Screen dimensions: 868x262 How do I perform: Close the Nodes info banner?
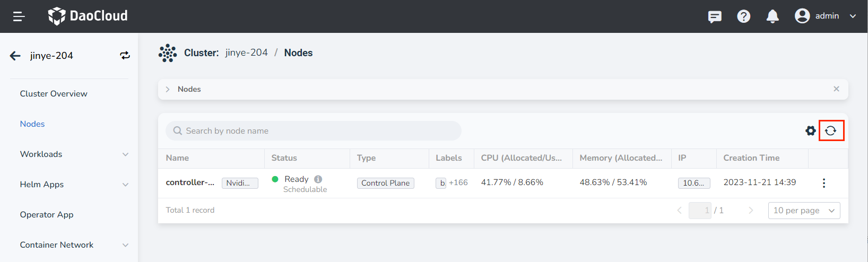(836, 89)
